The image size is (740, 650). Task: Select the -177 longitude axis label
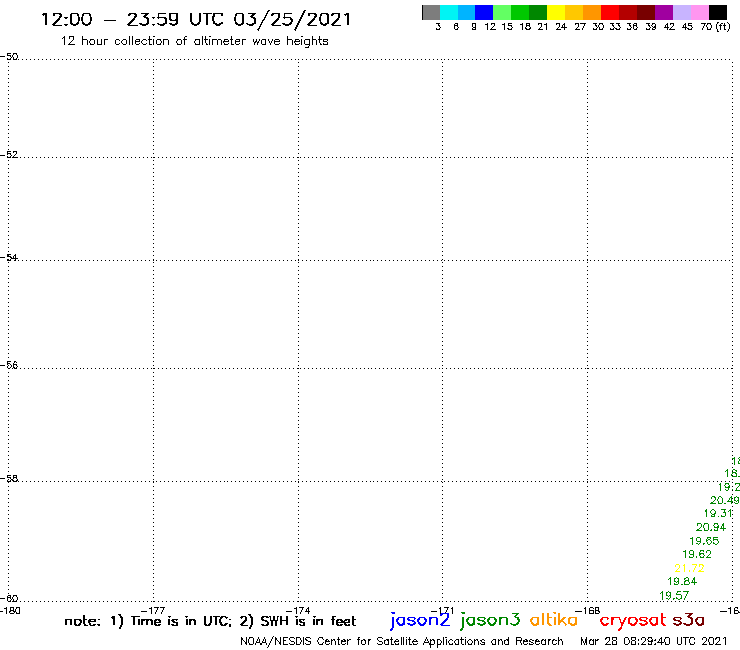pyautogui.click(x=153, y=611)
